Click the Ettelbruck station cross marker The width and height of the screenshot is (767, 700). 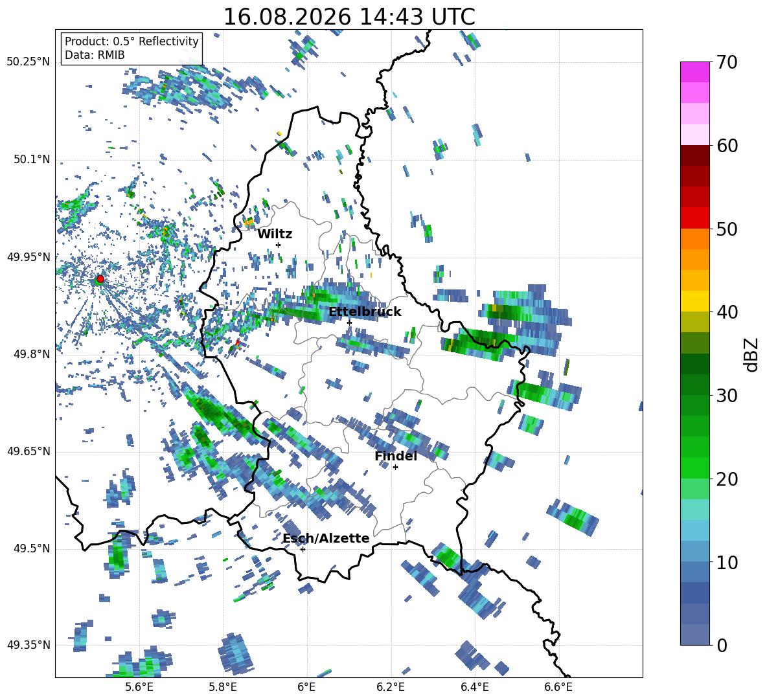coord(349,322)
